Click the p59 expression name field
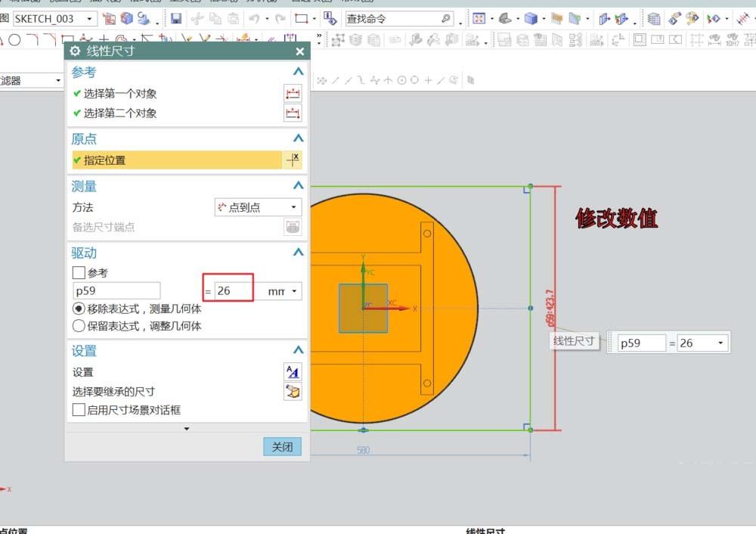Image resolution: width=756 pixels, height=534 pixels. pyautogui.click(x=116, y=290)
